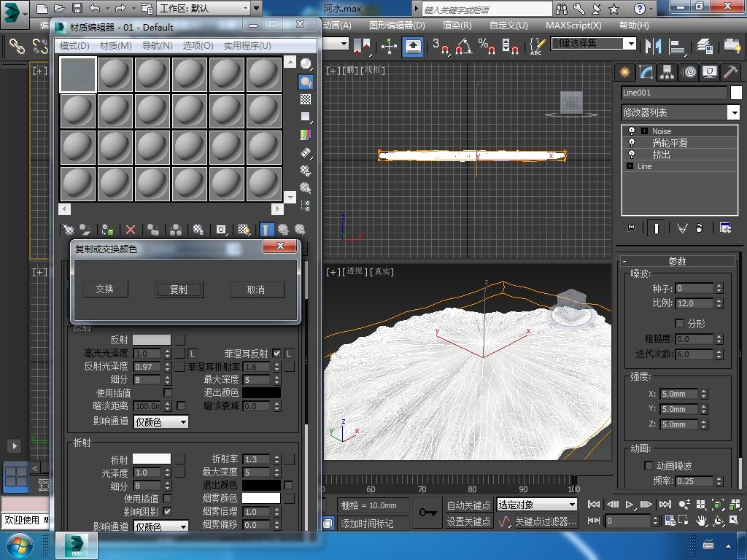Open the MAXScript(X) menu
Viewport: 747px width, 560px height.
(x=573, y=25)
